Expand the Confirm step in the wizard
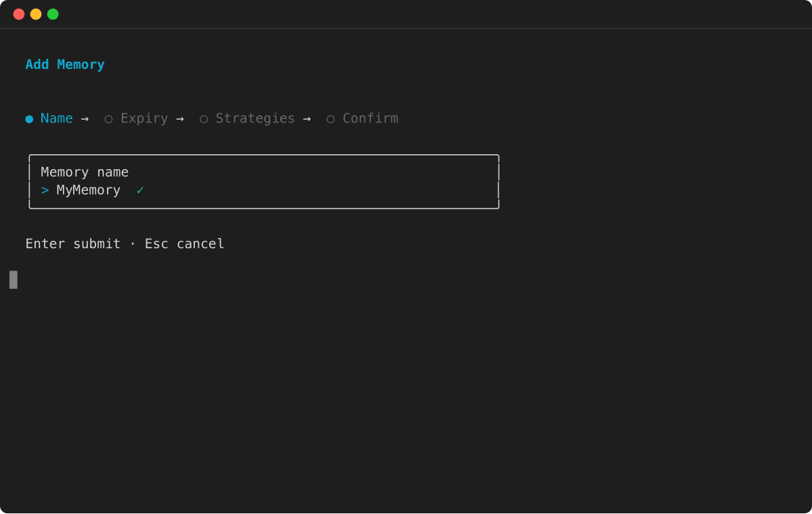This screenshot has height=514, width=812. pos(370,118)
